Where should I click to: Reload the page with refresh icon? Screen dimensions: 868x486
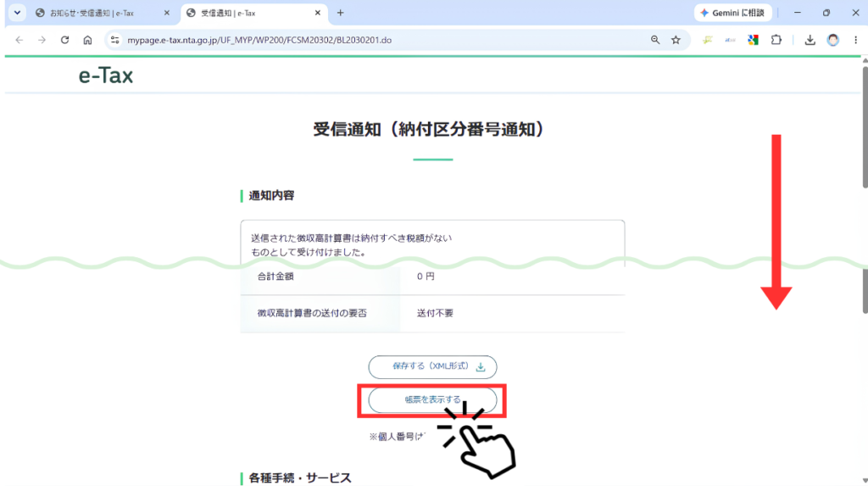pyautogui.click(x=64, y=40)
